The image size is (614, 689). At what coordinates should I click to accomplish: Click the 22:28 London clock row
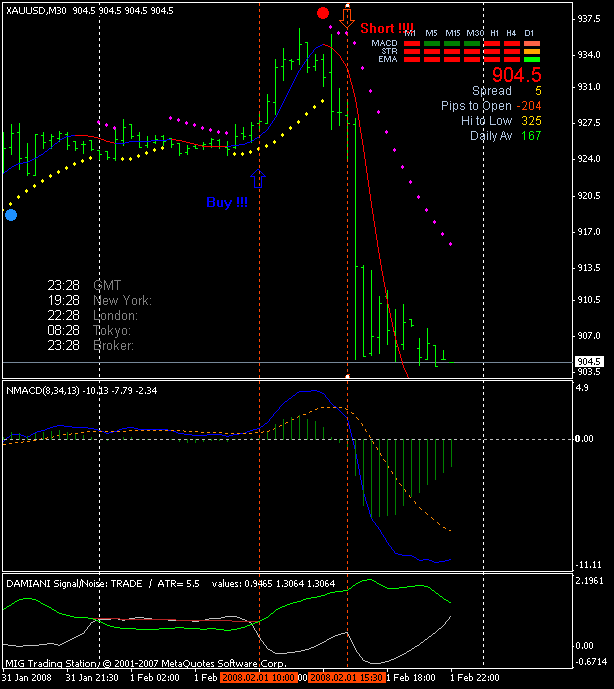[92, 315]
